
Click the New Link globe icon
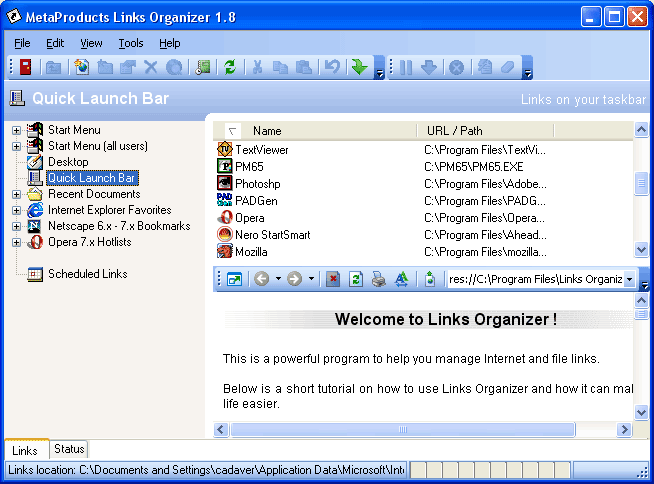click(x=82, y=67)
